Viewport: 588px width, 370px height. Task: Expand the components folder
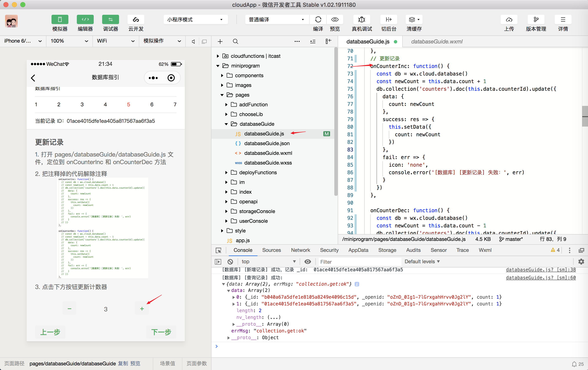tap(222, 76)
